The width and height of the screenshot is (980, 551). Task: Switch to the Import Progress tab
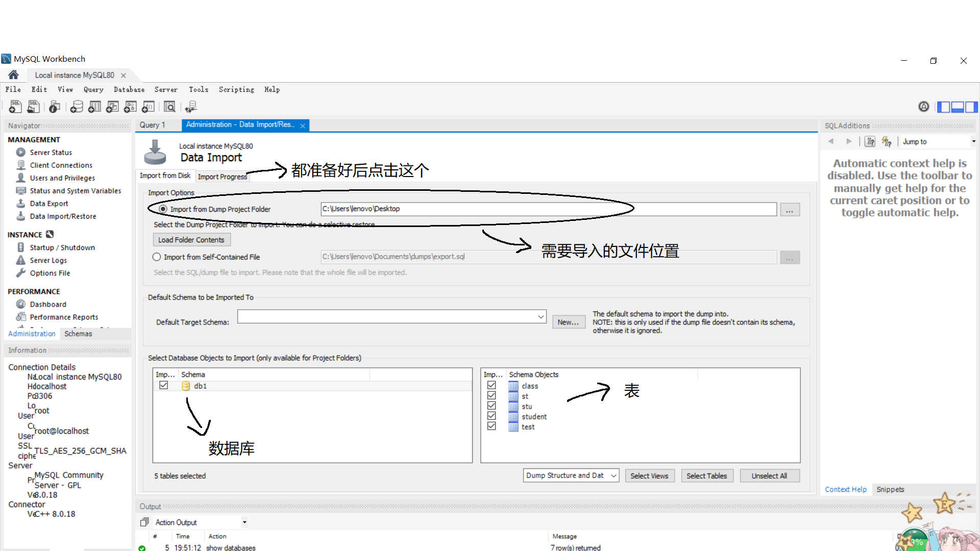tap(223, 177)
